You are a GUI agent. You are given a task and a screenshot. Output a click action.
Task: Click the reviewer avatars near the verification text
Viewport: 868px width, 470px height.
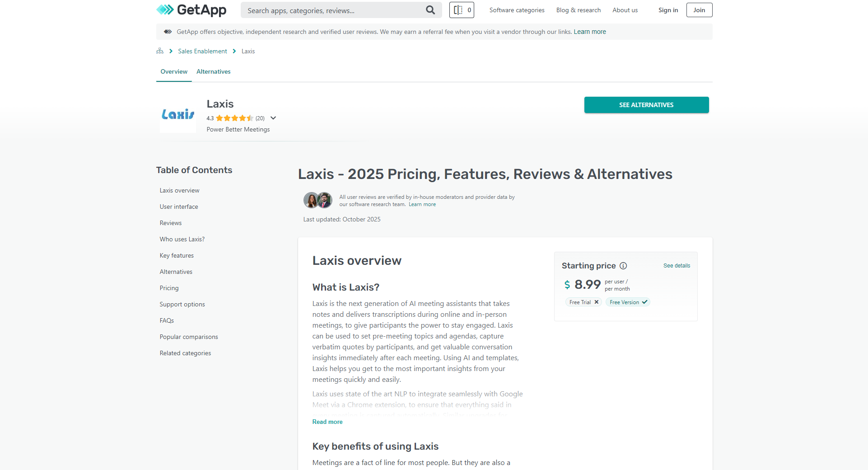tap(317, 200)
